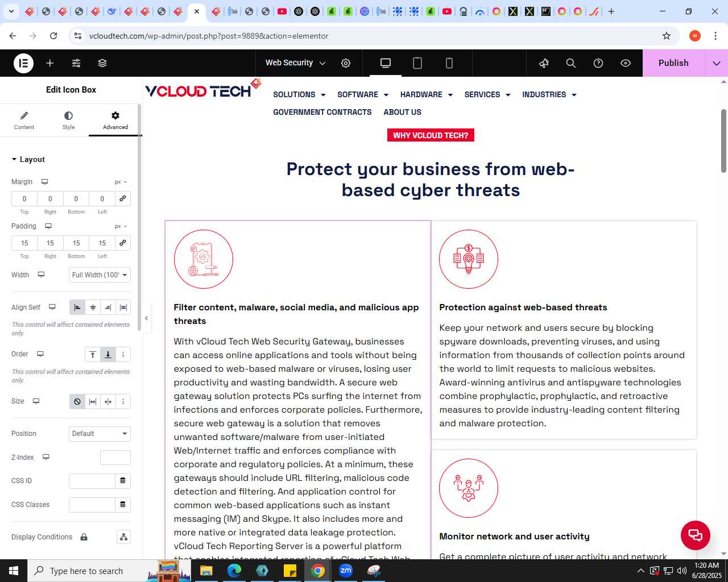Viewport: 728px width, 582px height.
Task: Open the SERVICES menu
Action: pyautogui.click(x=487, y=95)
